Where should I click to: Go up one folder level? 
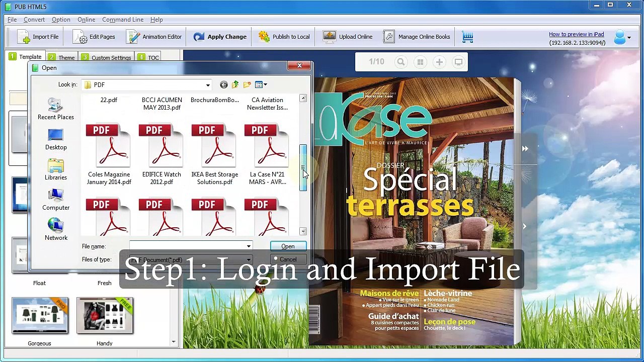point(235,84)
